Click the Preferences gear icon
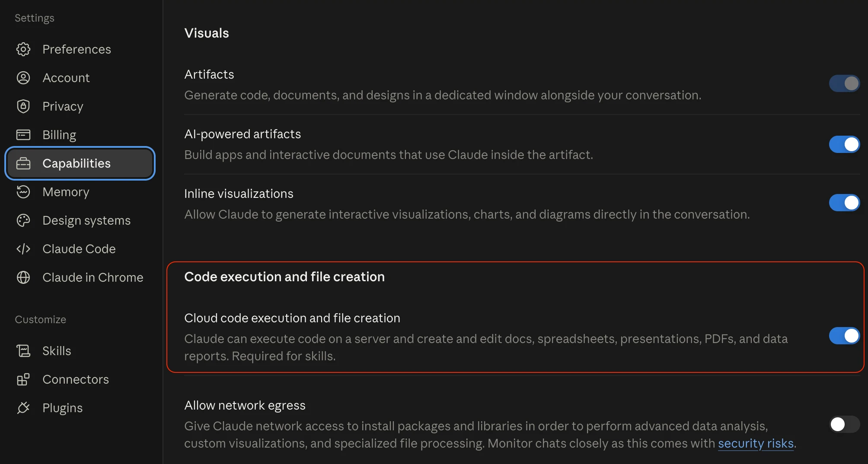 pos(23,49)
